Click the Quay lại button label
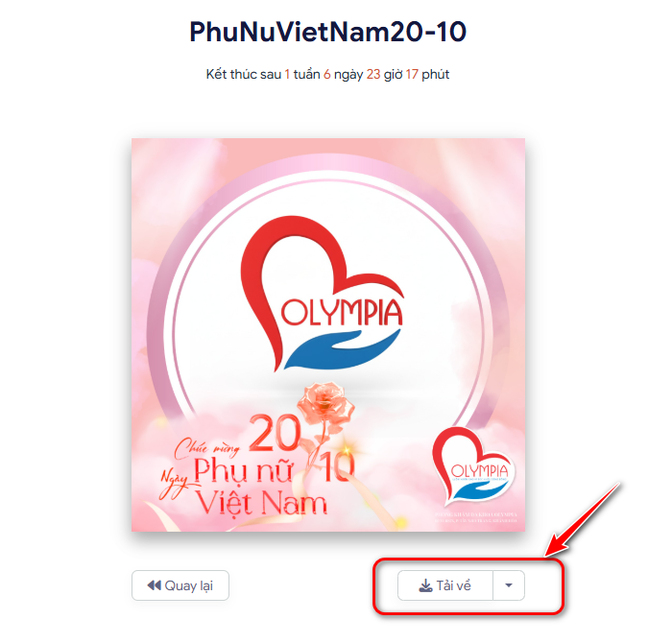Viewport: 672px width, 643px height. click(x=188, y=585)
